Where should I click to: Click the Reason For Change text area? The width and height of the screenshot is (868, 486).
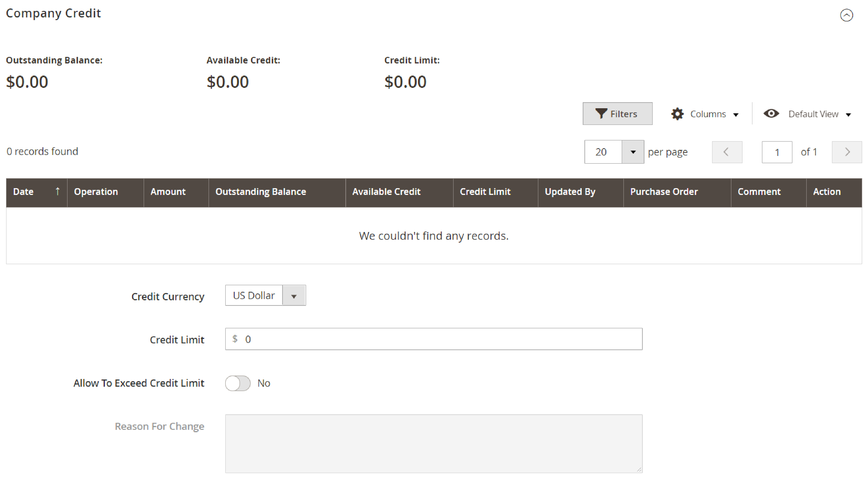pyautogui.click(x=434, y=444)
